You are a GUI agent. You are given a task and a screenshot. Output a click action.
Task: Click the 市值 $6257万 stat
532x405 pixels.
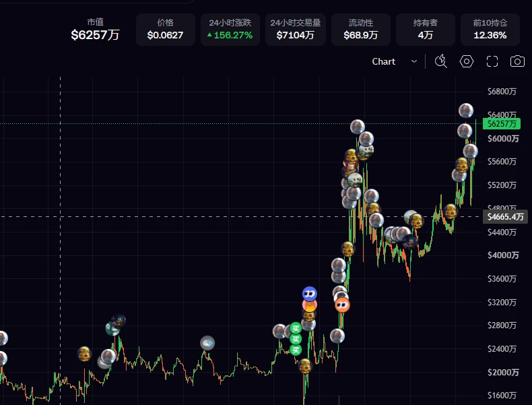tap(95, 30)
